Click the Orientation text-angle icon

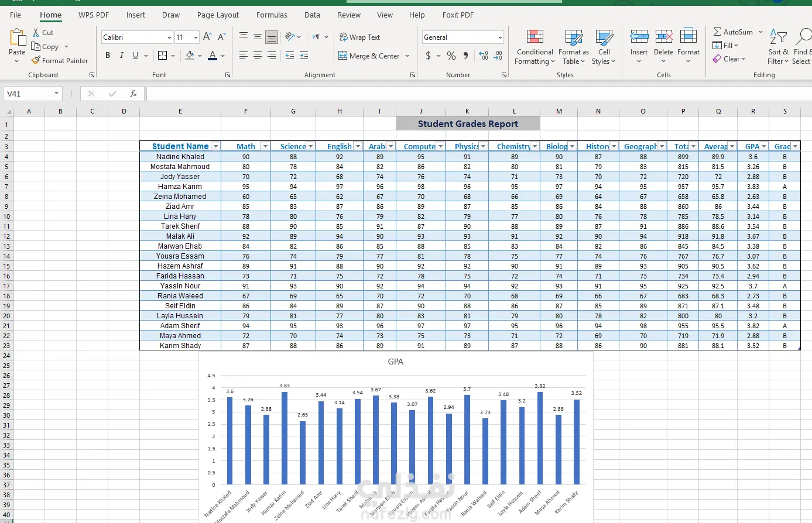coord(290,37)
